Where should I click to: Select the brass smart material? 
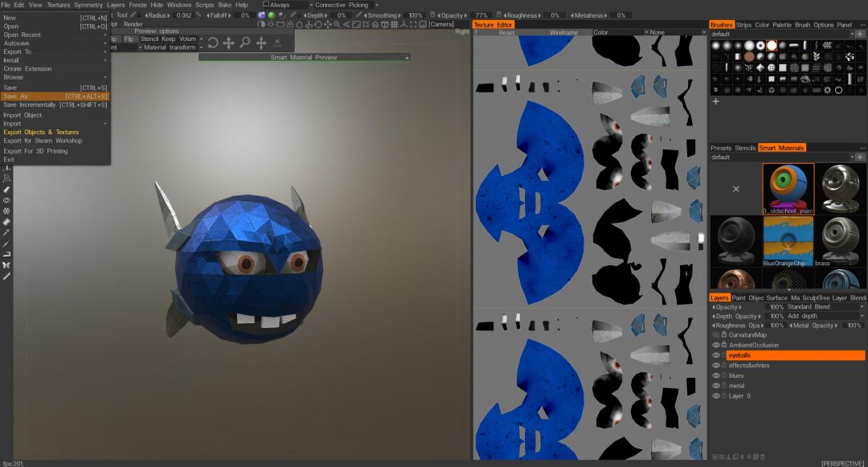(x=841, y=241)
